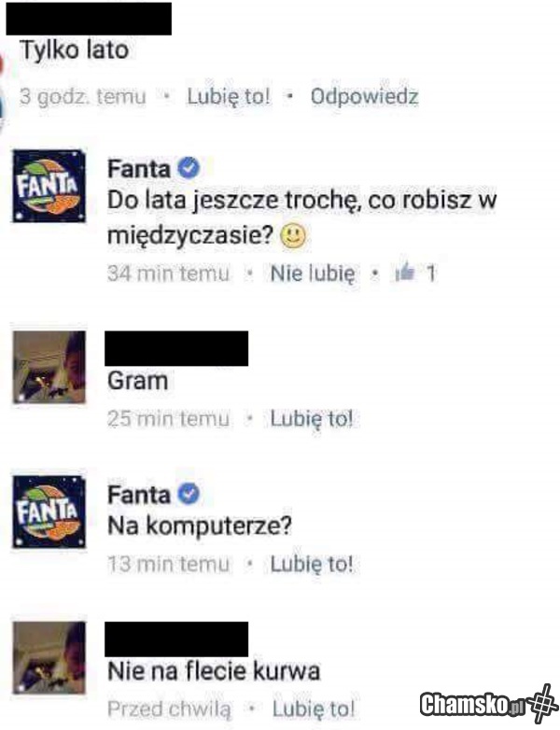Open the first Fanta page name link
The height and width of the screenshot is (730, 560).
139,169
